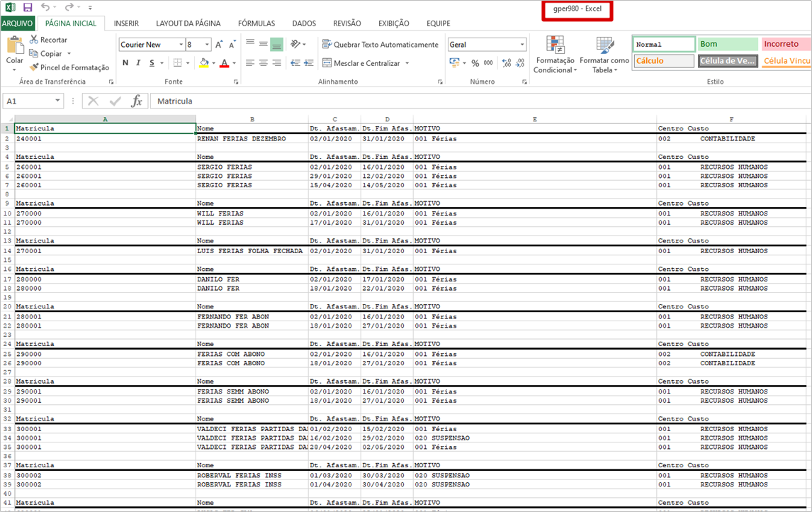The width and height of the screenshot is (812, 512).
Task: Click cell with RENAN FERIAS DEZEMBRO
Action: click(x=252, y=138)
